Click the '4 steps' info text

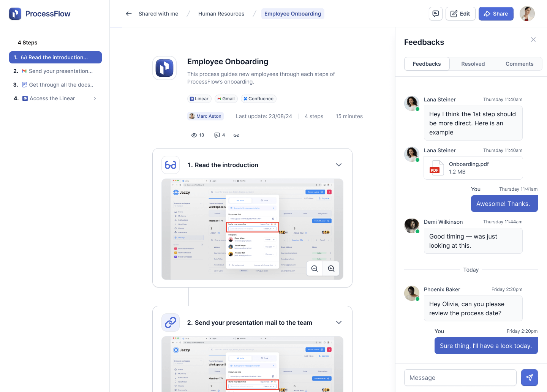pos(314,116)
